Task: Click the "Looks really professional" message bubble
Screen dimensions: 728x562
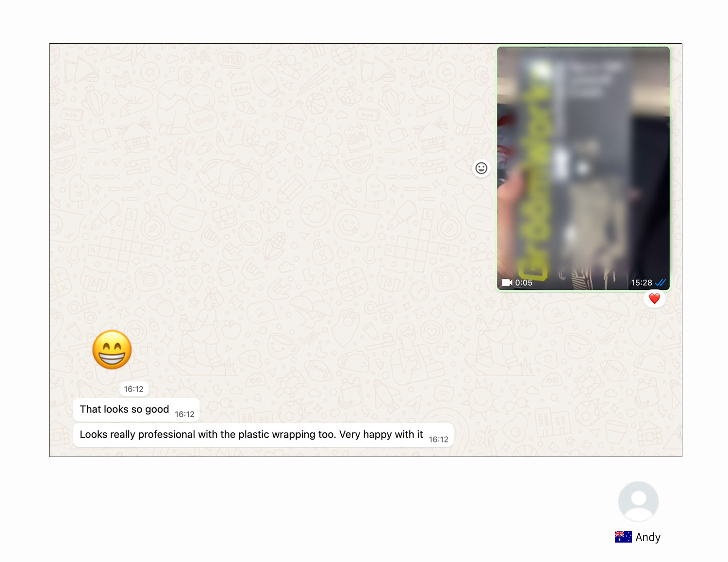Action: pos(251,435)
